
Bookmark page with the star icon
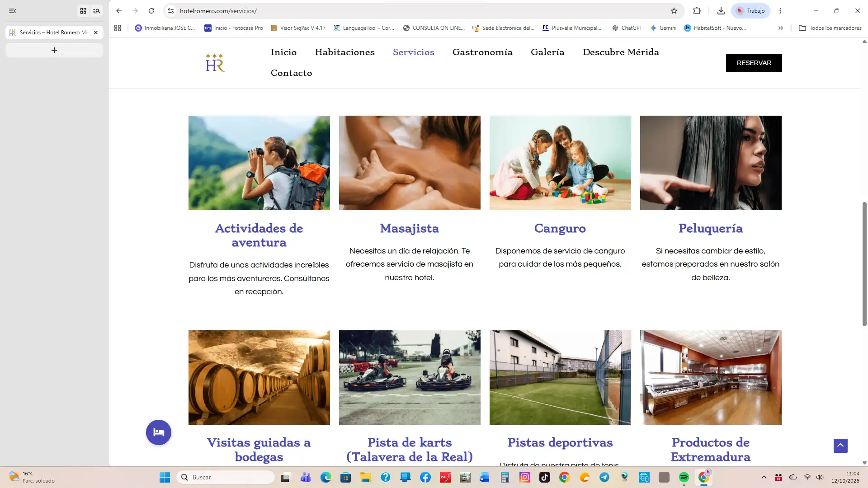[x=674, y=11]
